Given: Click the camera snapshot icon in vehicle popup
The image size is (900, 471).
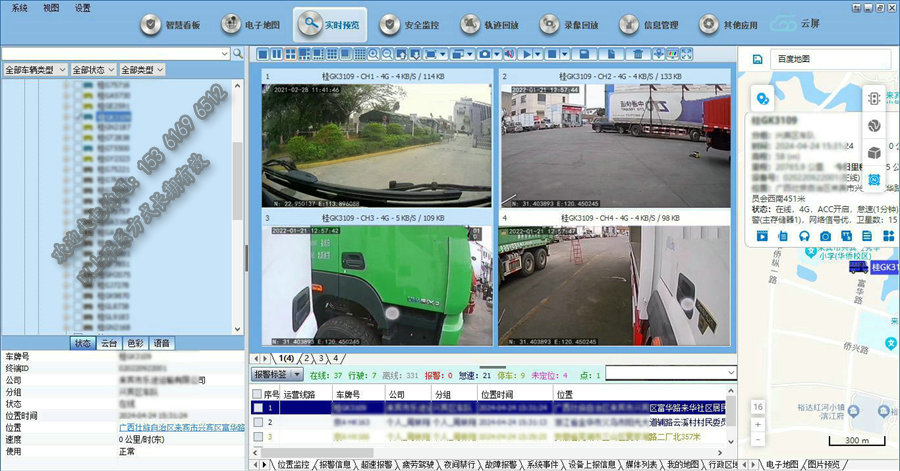Looking at the screenshot, I should (x=826, y=236).
